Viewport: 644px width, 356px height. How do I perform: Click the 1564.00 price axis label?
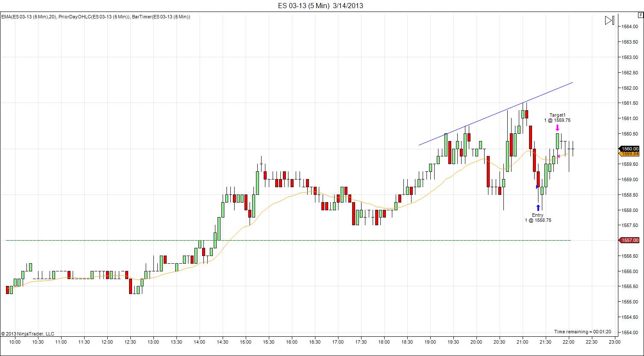coord(630,26)
